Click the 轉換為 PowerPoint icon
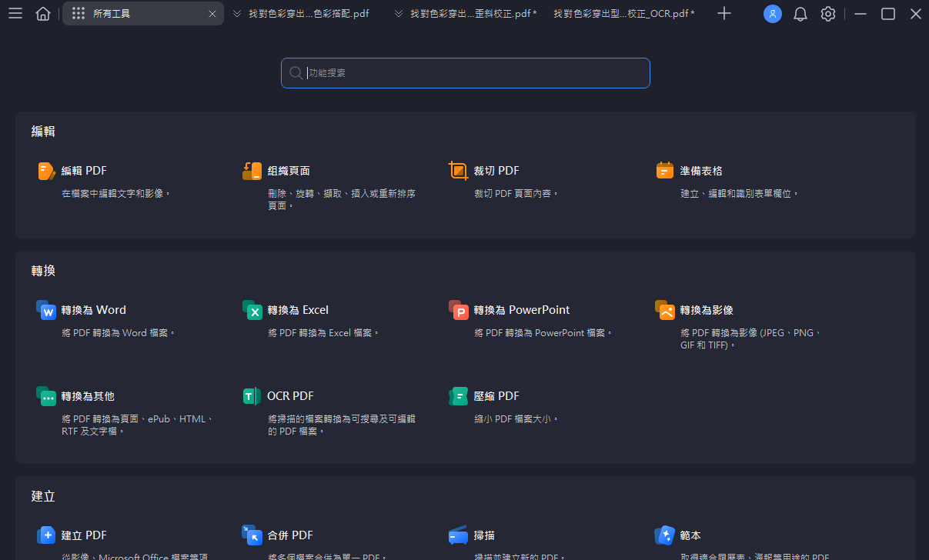This screenshot has width=929, height=560. pyautogui.click(x=458, y=310)
